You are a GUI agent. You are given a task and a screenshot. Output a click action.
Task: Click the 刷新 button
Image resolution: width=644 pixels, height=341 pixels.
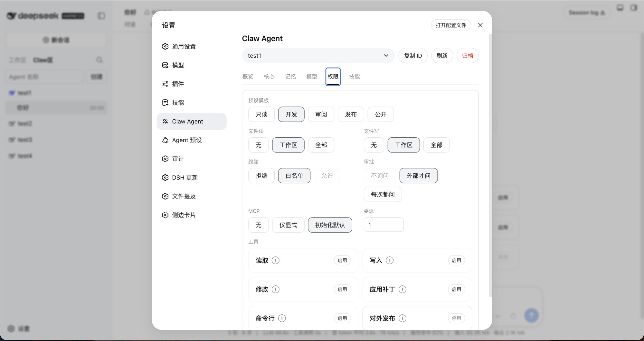[x=442, y=56]
